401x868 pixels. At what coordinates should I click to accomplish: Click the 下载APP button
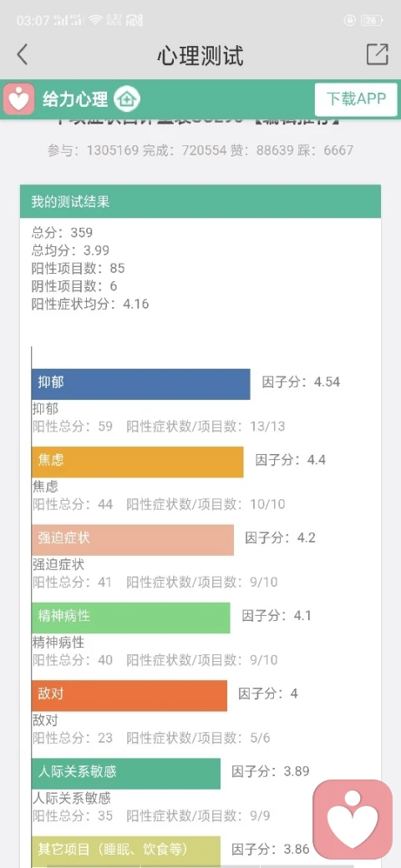356,99
